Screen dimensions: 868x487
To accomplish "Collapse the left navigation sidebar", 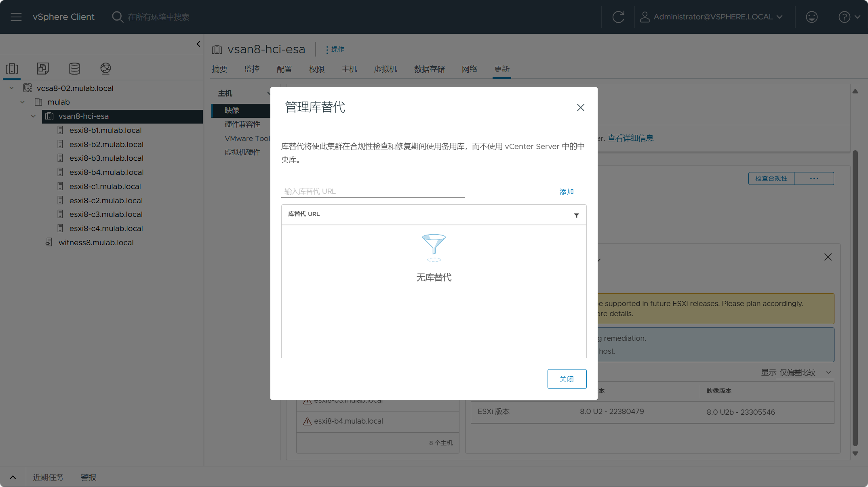I will [x=198, y=44].
